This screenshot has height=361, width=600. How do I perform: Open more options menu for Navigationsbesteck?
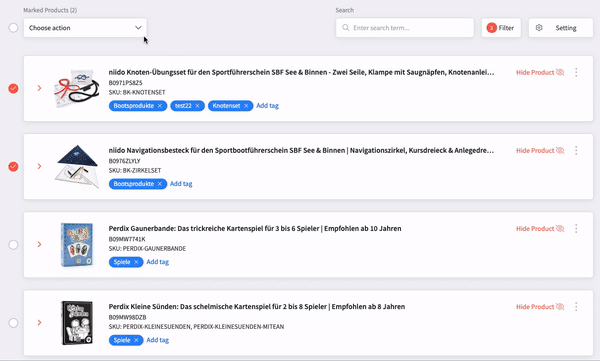click(576, 150)
